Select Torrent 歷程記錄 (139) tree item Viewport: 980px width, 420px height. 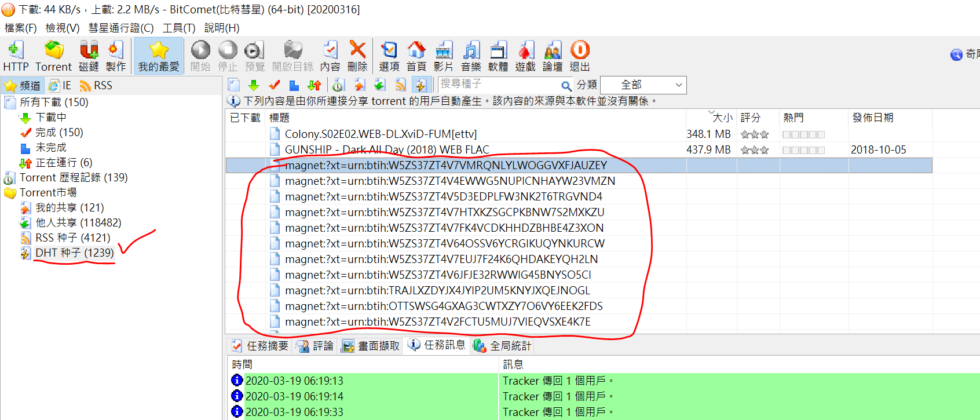click(74, 177)
